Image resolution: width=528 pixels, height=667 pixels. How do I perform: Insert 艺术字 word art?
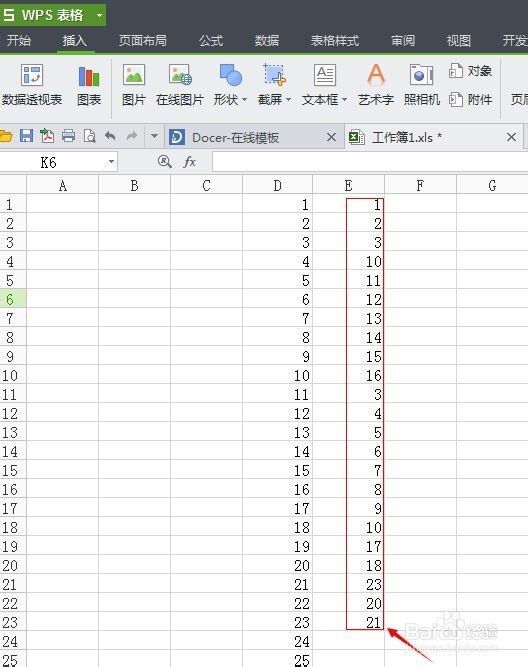(x=376, y=85)
